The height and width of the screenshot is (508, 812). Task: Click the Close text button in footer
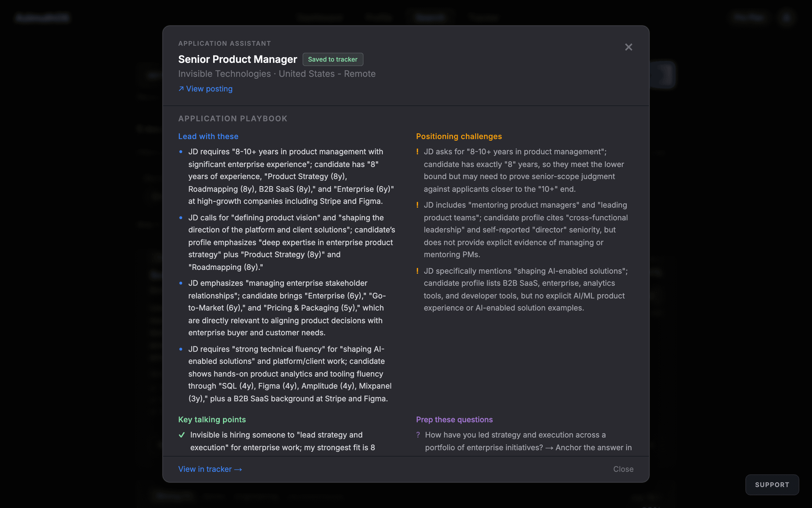(623, 469)
